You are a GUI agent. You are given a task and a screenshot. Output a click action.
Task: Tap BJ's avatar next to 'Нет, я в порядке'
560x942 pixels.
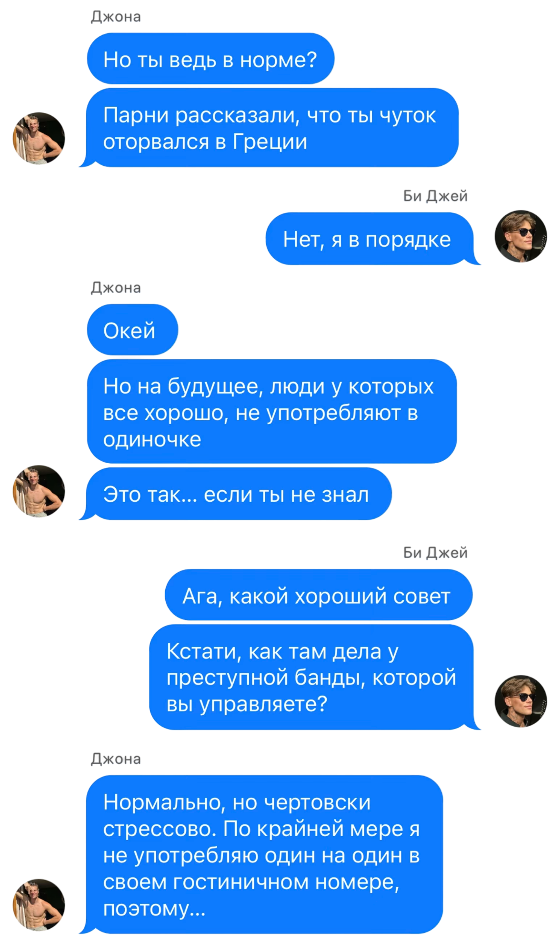521,236
